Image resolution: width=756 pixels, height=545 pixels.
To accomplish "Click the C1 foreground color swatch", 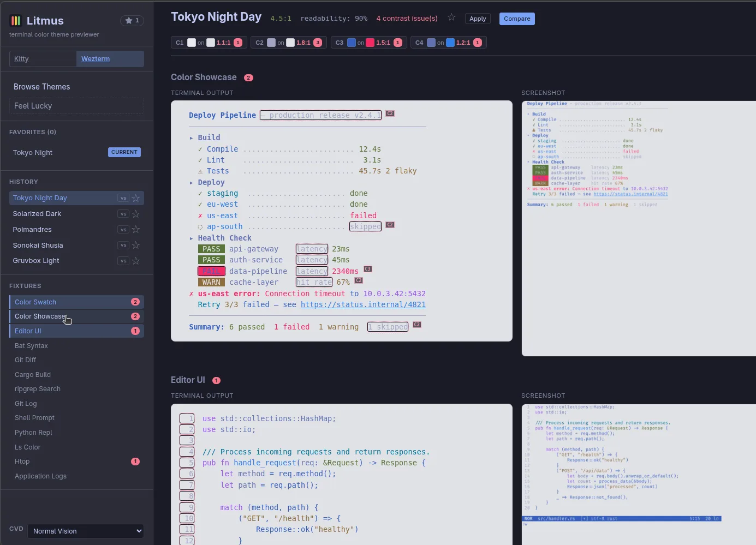I will pyautogui.click(x=191, y=42).
